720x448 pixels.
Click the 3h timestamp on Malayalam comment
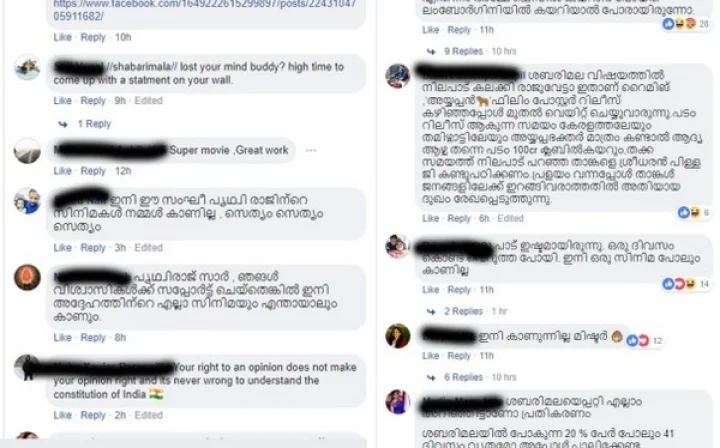pyautogui.click(x=120, y=248)
